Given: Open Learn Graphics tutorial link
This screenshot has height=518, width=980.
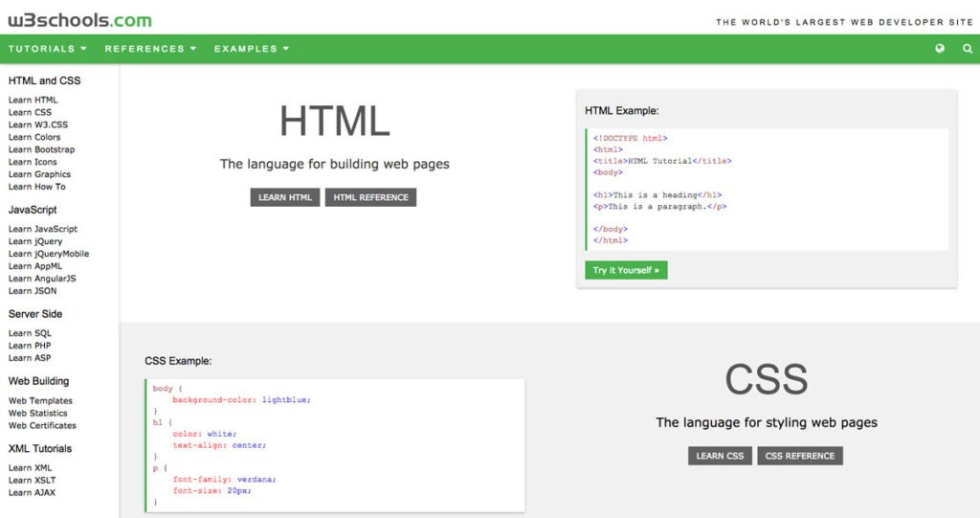Looking at the screenshot, I should 39,174.
